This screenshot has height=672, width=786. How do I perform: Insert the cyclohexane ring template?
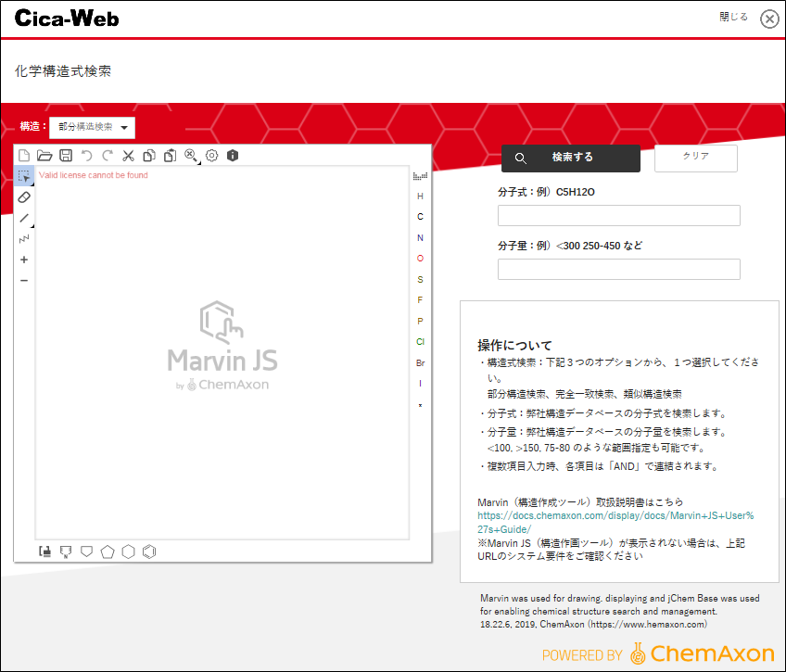pyautogui.click(x=128, y=552)
